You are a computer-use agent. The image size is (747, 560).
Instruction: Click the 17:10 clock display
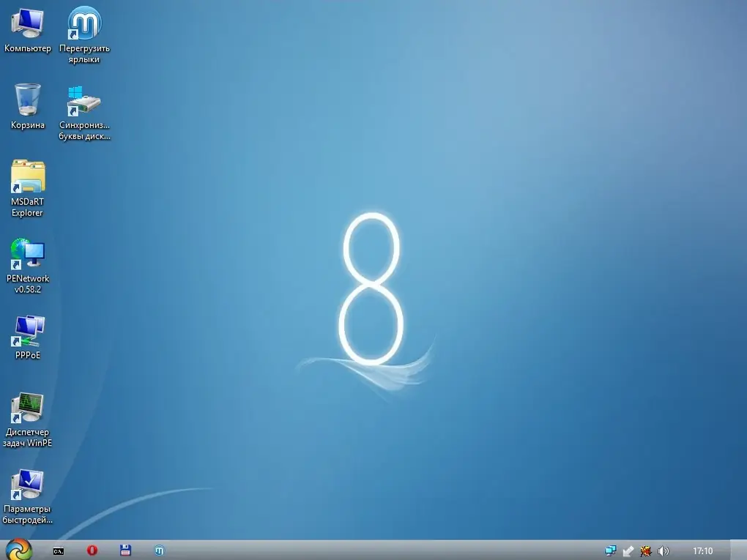[703, 550]
